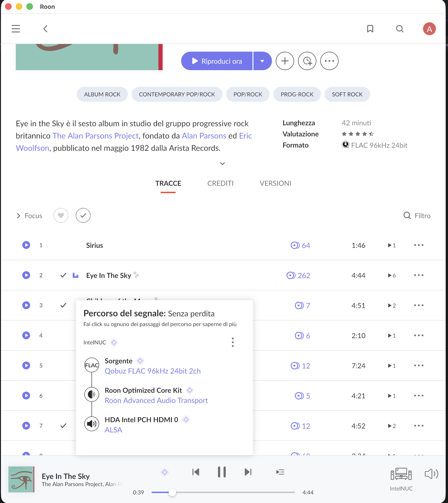Expand the album description chevron
This screenshot has height=503, width=448.
pyautogui.click(x=222, y=164)
